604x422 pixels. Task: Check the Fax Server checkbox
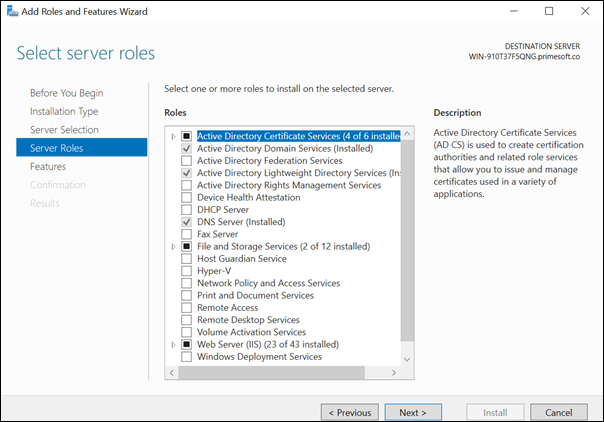click(186, 234)
